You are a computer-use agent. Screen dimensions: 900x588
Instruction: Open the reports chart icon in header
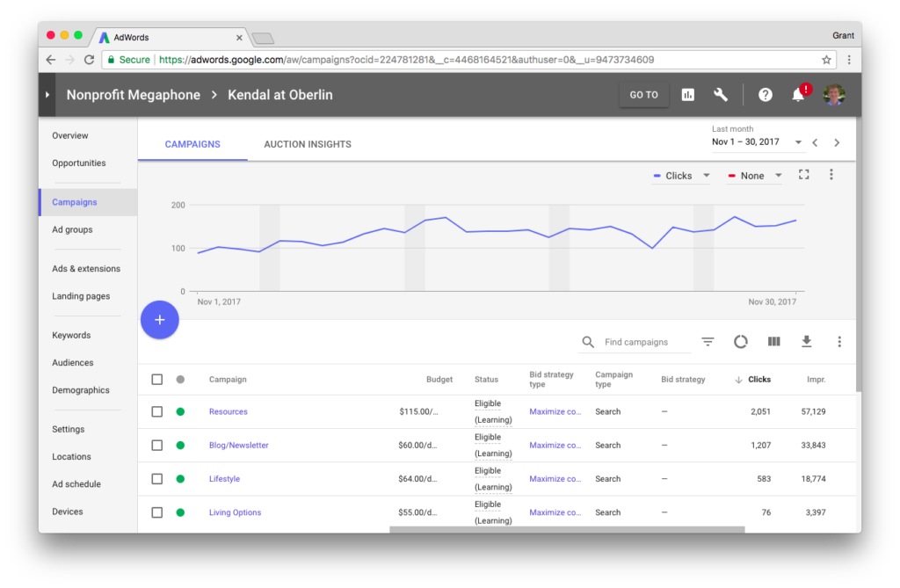click(x=687, y=95)
